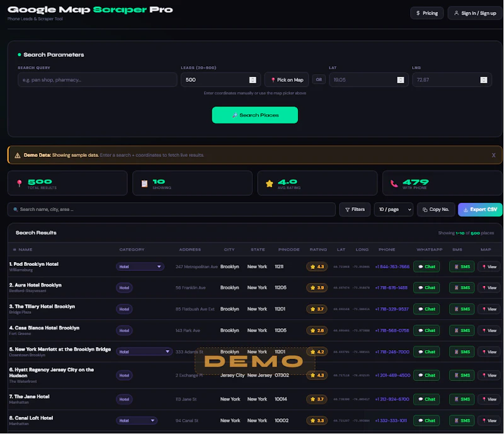The width and height of the screenshot is (504, 434).
Task: Open WhatsApp Chat for Pod Brooklyn Hotel
Action: [427, 267]
